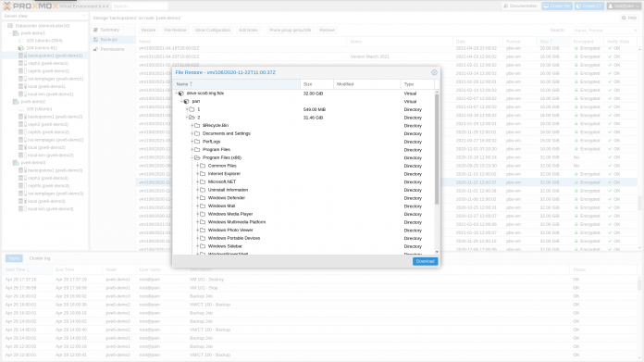Collapse the 'part' tree node
The width and height of the screenshot is (644, 362).
point(182,102)
